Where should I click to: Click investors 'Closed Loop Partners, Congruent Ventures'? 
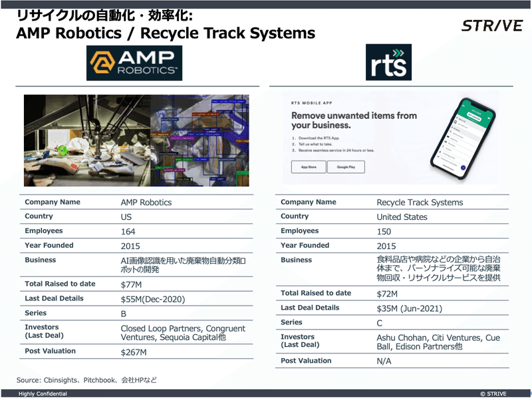pyautogui.click(x=183, y=333)
